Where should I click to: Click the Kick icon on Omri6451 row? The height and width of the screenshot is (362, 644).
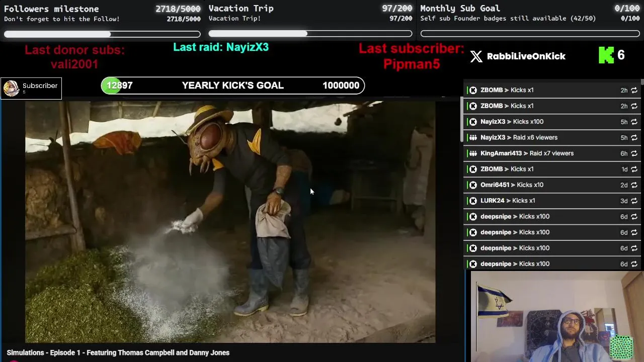473,185
